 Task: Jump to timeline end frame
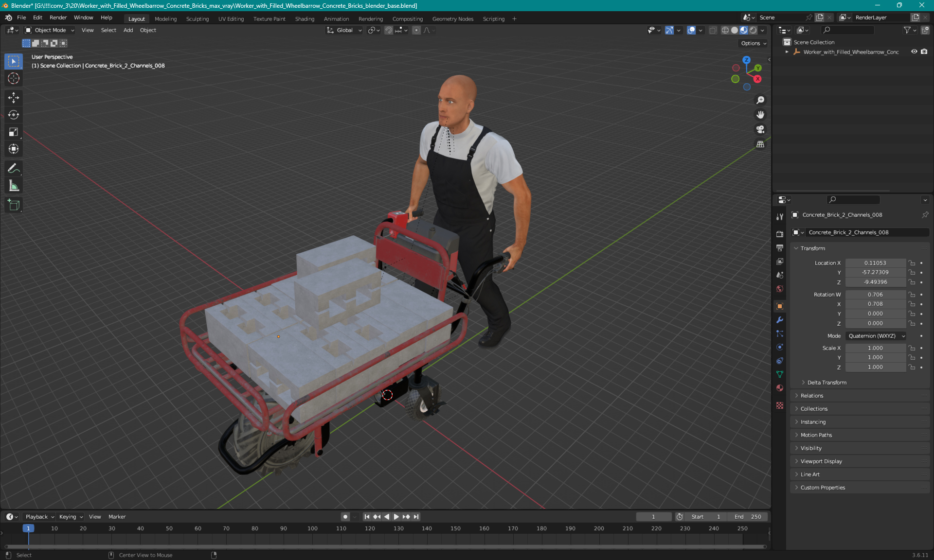coord(416,517)
